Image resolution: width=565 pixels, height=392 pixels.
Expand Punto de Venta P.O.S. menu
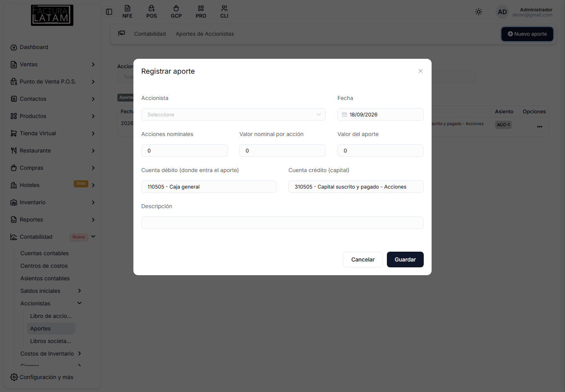pos(53,82)
